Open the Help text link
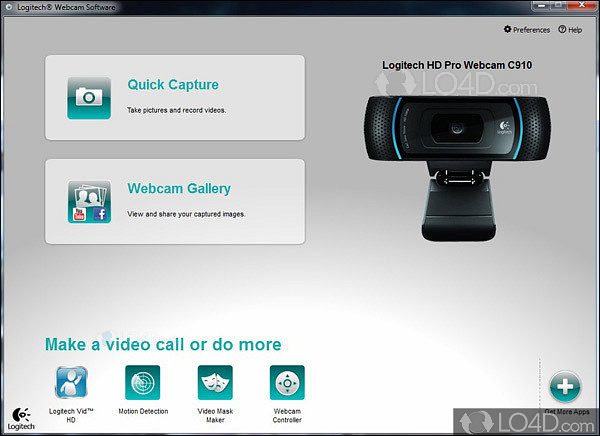 (x=575, y=30)
